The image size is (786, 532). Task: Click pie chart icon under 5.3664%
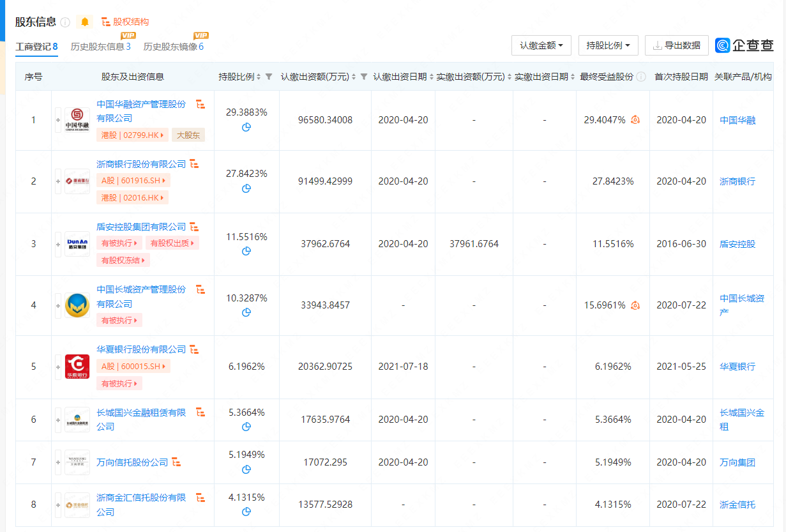[x=246, y=427]
